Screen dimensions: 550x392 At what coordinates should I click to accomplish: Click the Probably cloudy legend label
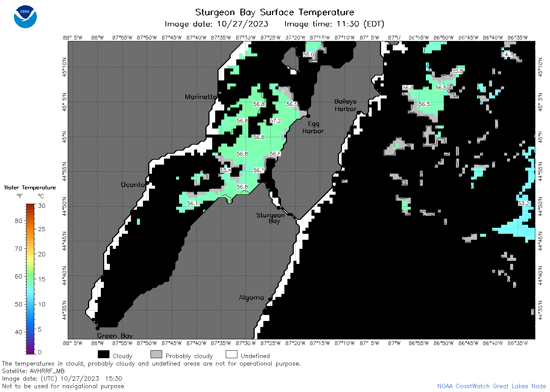click(189, 356)
